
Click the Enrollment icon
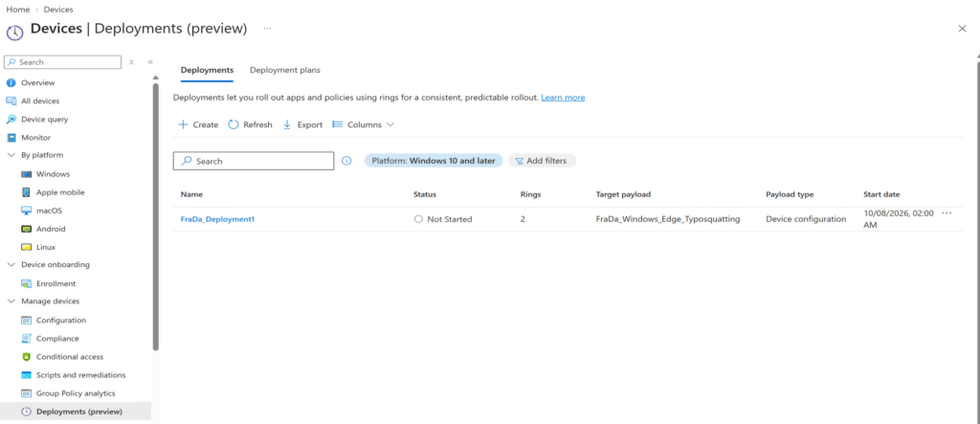coord(26,284)
